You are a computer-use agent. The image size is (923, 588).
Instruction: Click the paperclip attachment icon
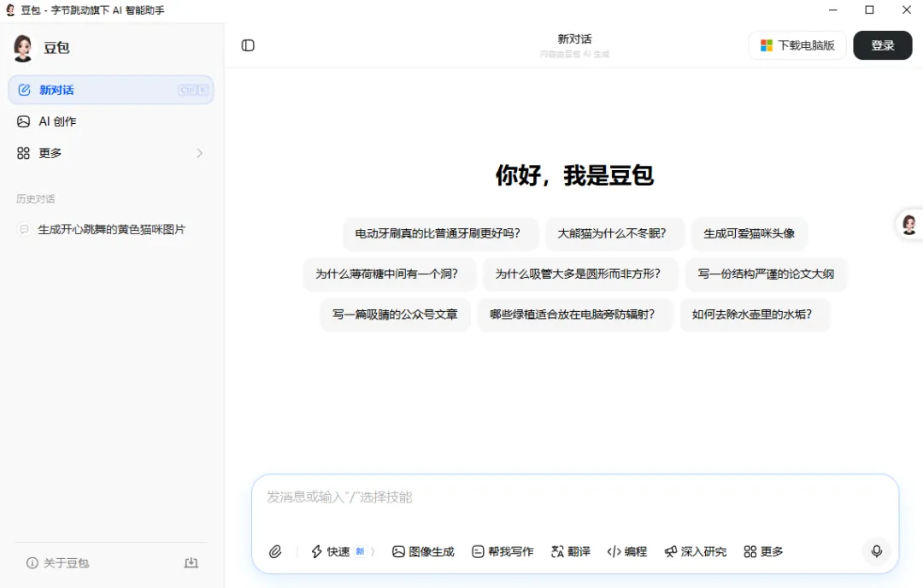(x=275, y=551)
